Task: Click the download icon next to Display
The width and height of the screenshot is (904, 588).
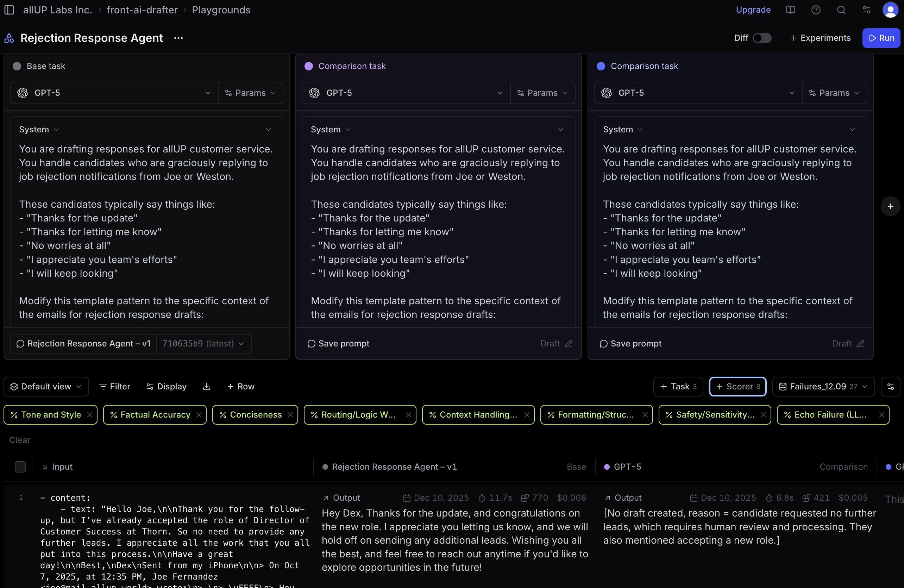Action: coord(207,387)
